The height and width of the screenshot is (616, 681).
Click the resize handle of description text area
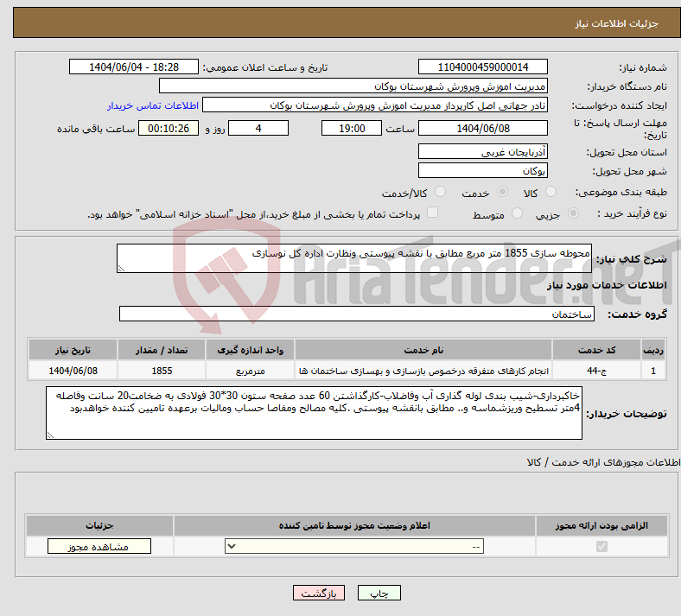[x=121, y=269]
